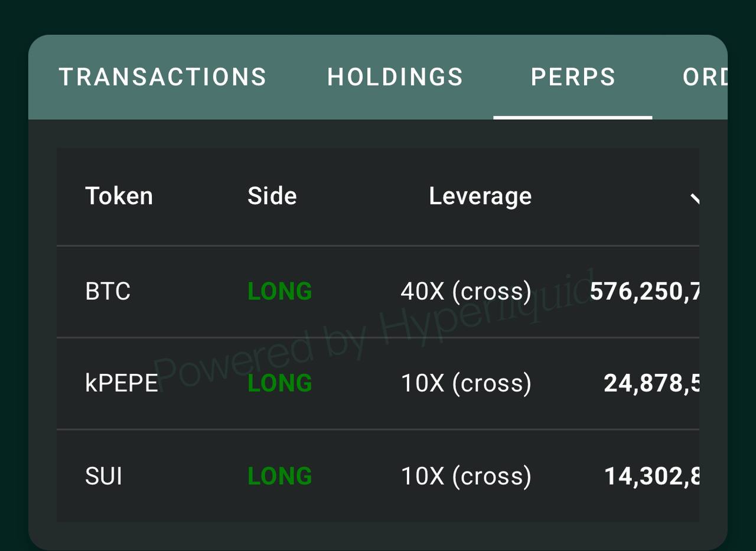Click the kPEPE position value 24,878
Image resolution: width=756 pixels, height=551 pixels.
(x=651, y=384)
